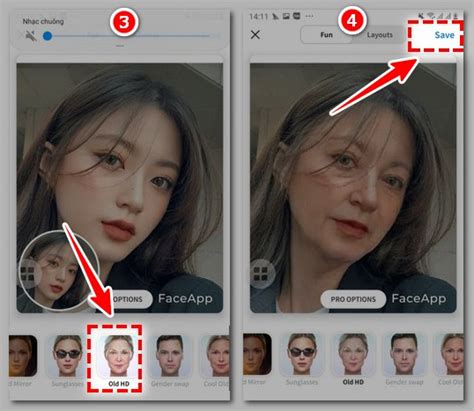Tap PRO OPTIONS in the right screen
Image resolution: width=474 pixels, height=411 pixels.
[353, 299]
